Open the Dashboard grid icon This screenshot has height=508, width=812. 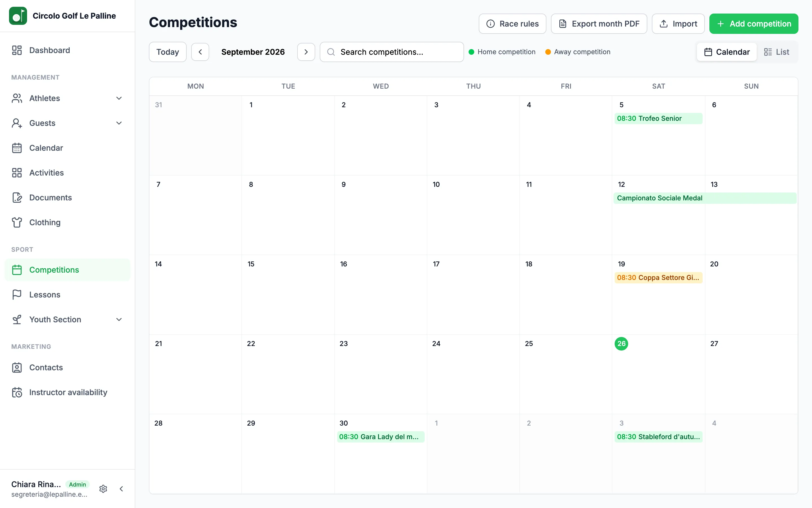pyautogui.click(x=17, y=50)
